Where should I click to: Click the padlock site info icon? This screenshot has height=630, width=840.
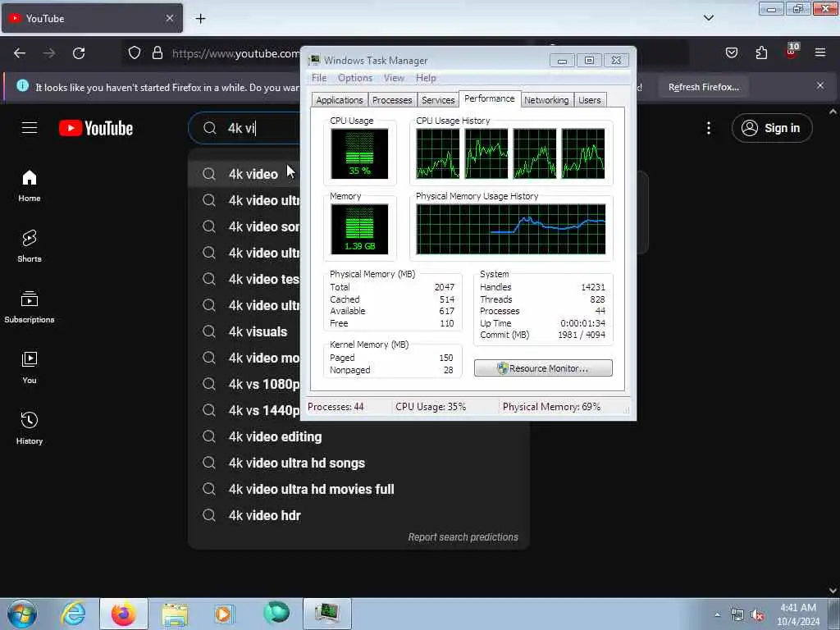157,53
